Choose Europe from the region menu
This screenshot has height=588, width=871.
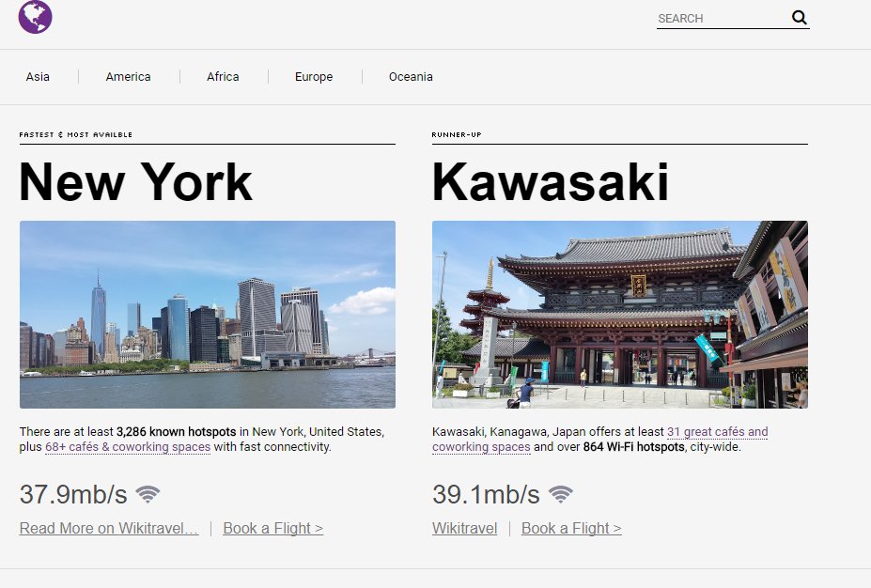[313, 77]
